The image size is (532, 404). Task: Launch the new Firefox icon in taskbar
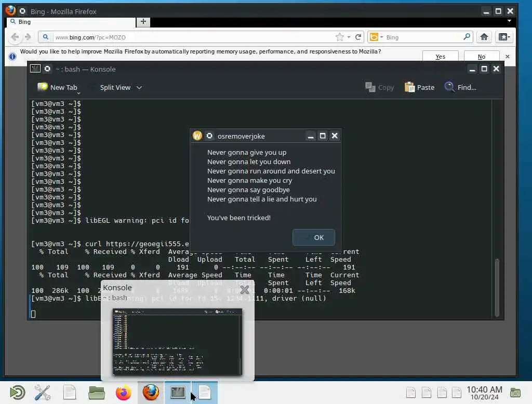tap(124, 393)
